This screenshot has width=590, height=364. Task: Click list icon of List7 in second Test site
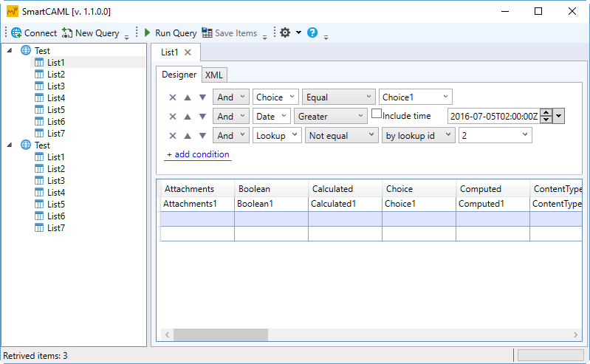39,227
